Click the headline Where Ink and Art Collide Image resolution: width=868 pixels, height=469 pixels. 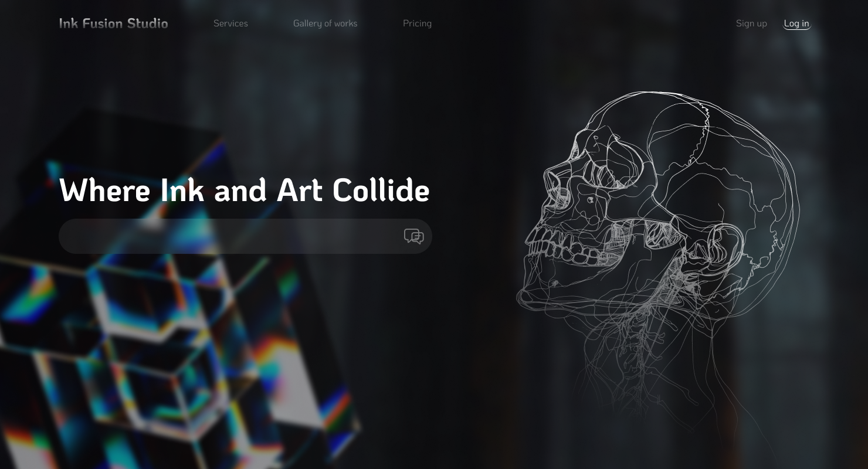(x=244, y=191)
